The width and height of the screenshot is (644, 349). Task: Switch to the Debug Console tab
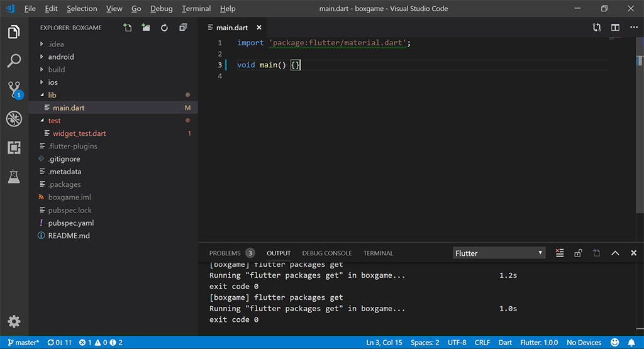pos(327,253)
